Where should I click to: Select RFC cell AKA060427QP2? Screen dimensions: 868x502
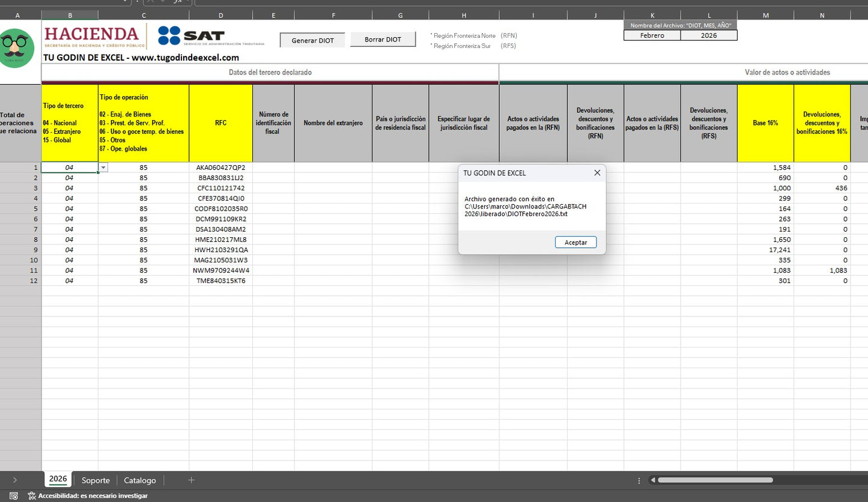pos(220,168)
